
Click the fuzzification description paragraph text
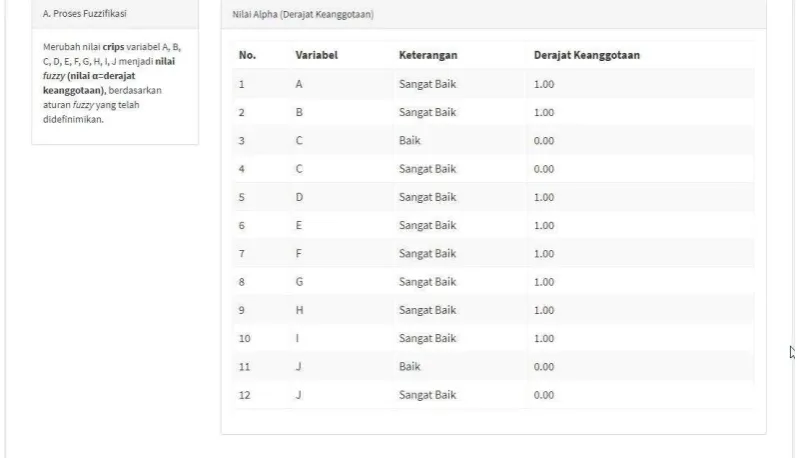tap(112, 83)
